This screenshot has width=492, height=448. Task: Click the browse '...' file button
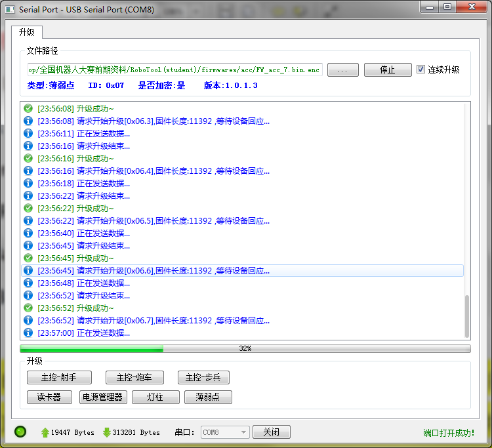click(x=342, y=70)
